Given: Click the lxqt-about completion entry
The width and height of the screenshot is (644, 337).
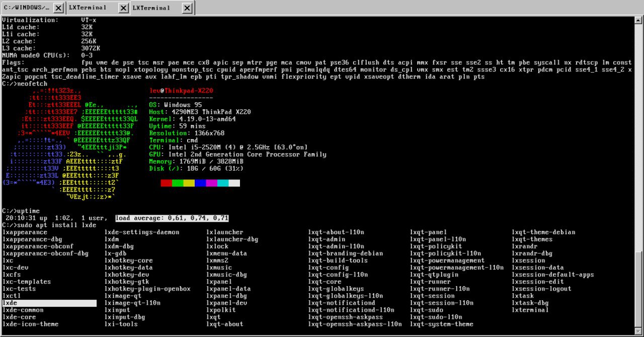Looking at the screenshot, I should [x=225, y=324].
